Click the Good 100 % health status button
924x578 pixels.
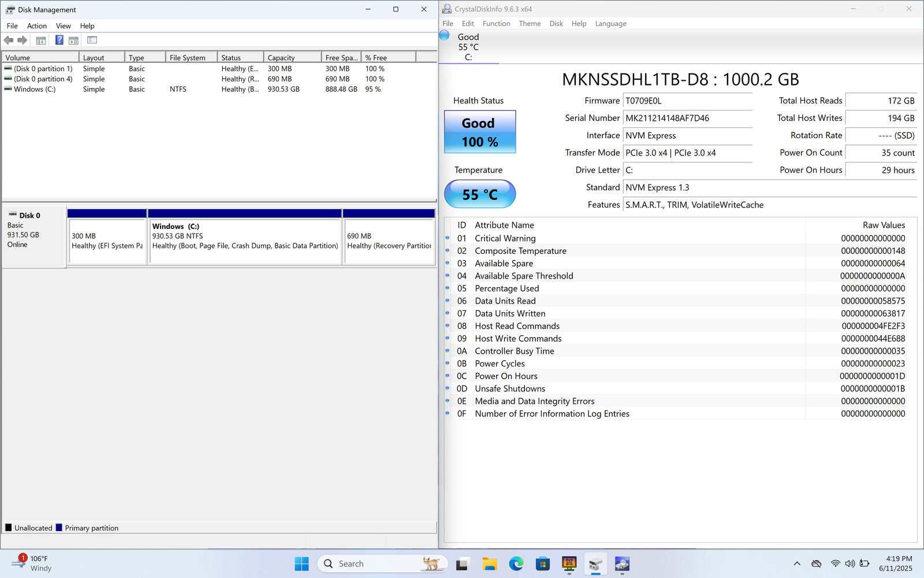(479, 132)
